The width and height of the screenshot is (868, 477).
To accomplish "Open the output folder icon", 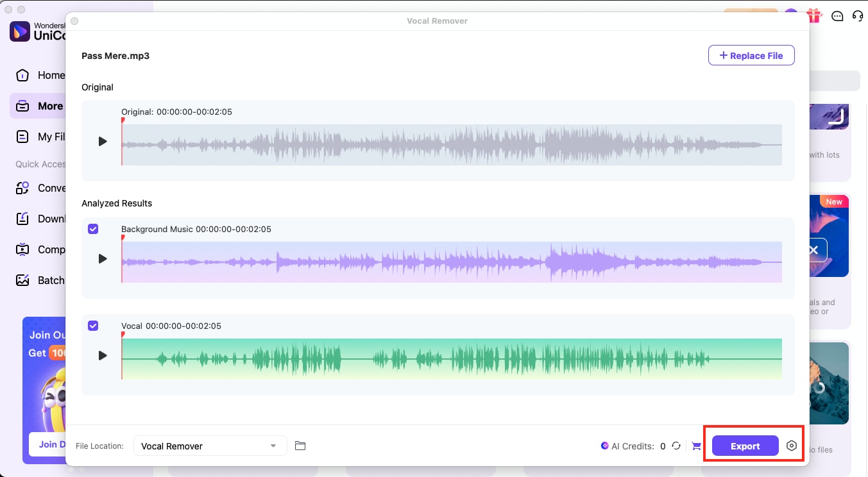I will (x=300, y=446).
